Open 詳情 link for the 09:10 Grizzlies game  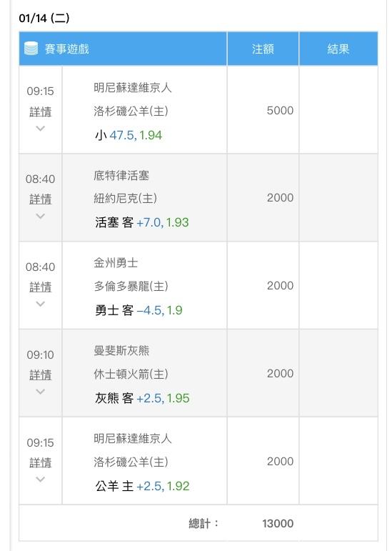pyautogui.click(x=41, y=375)
